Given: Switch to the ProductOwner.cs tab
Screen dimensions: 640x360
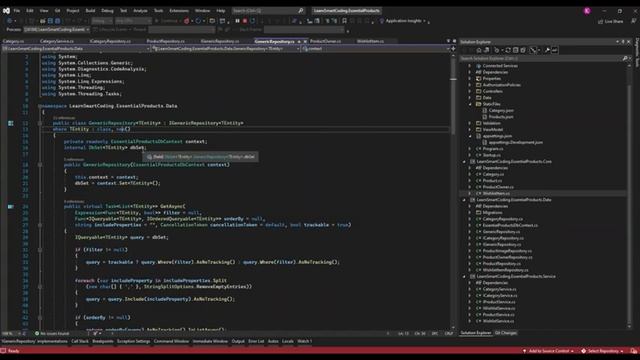Looking at the screenshot, I should click(325, 41).
